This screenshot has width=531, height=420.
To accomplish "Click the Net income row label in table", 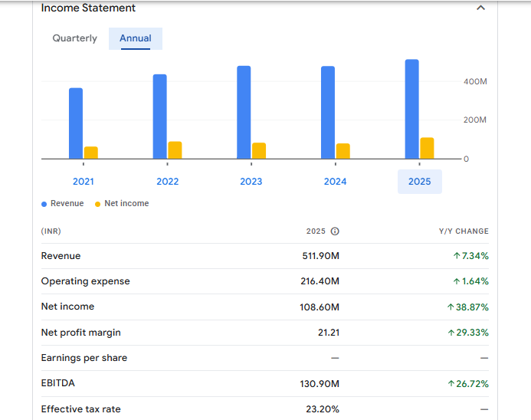I will click(x=67, y=307).
